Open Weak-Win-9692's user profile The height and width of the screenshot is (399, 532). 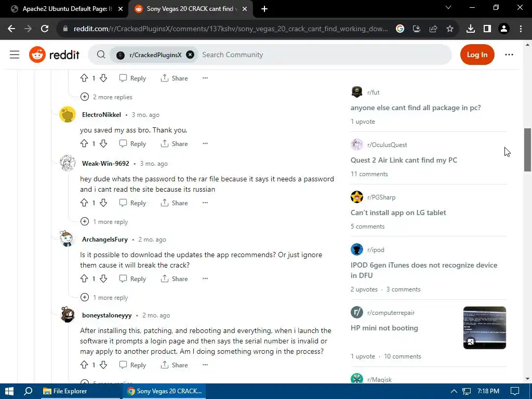point(105,164)
